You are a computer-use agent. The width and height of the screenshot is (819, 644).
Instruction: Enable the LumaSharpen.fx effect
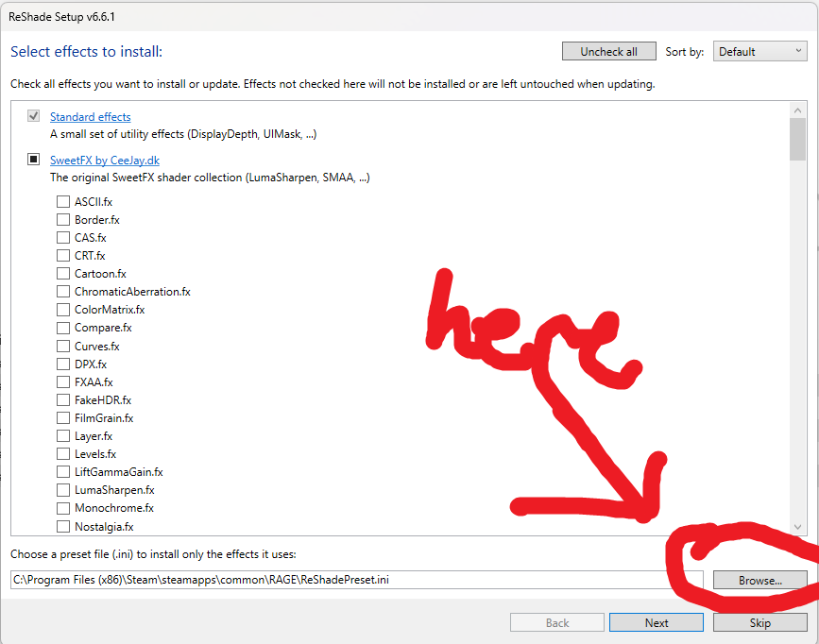[x=63, y=489]
